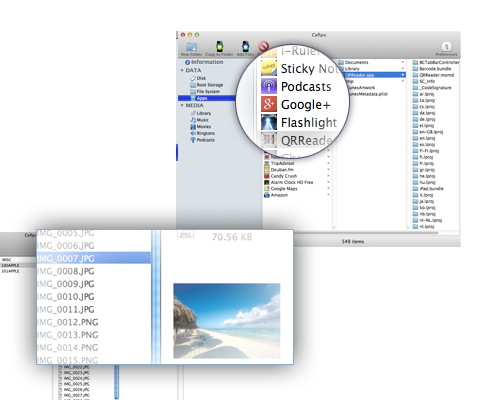Click the Sticky Notes icon in the magnified list
This screenshot has width=500, height=400.
point(269,68)
